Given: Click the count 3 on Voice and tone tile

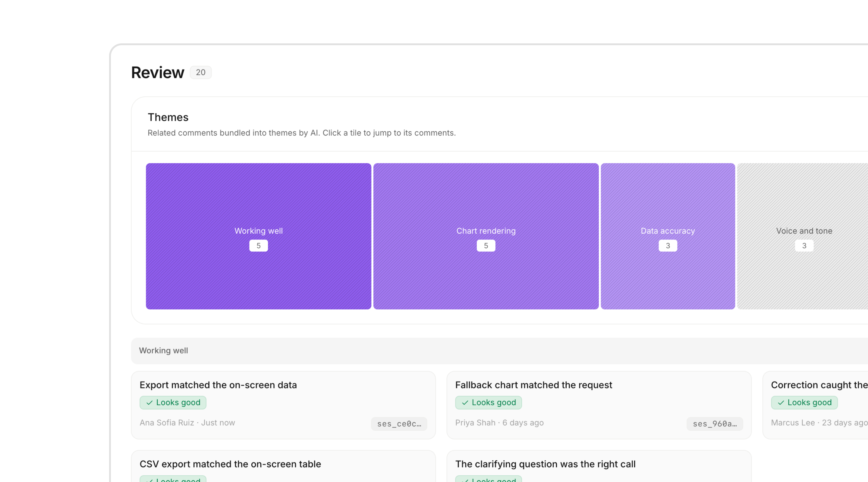Looking at the screenshot, I should [x=804, y=246].
